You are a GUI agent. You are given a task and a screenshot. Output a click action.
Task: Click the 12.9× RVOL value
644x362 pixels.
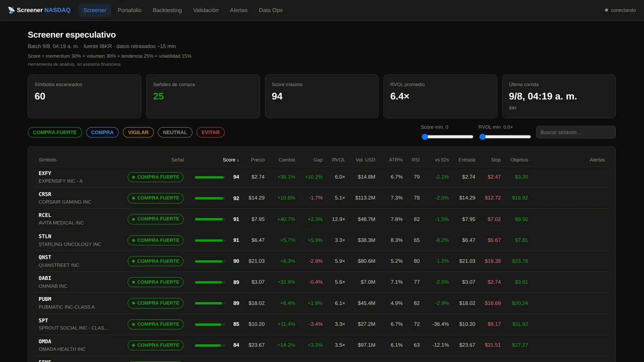[339, 219]
